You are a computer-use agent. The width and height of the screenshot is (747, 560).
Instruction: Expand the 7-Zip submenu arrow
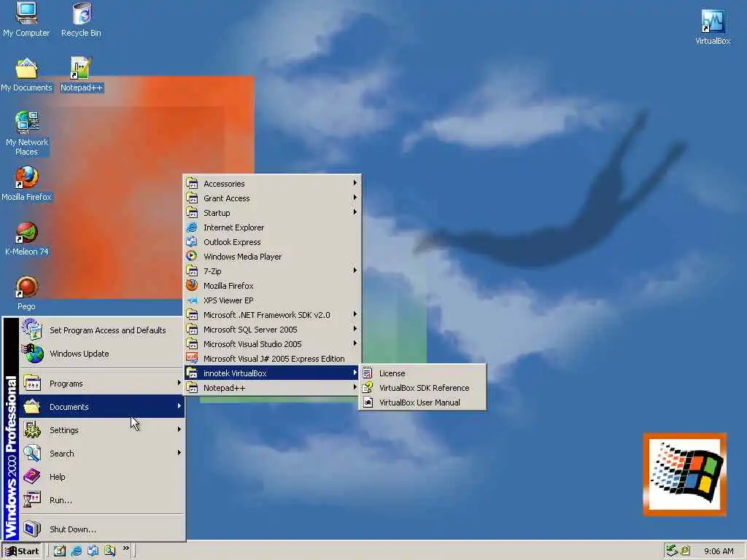pyautogui.click(x=355, y=271)
